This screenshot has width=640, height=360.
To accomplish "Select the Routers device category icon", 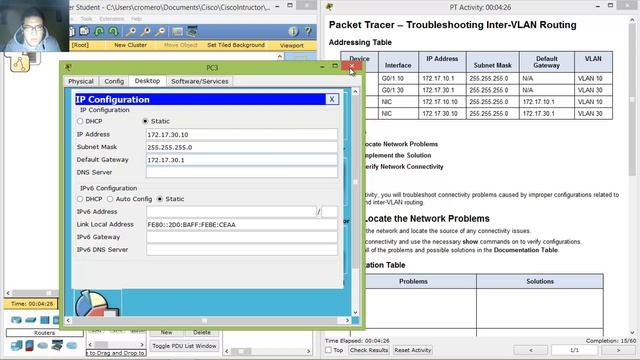I will [16, 320].
